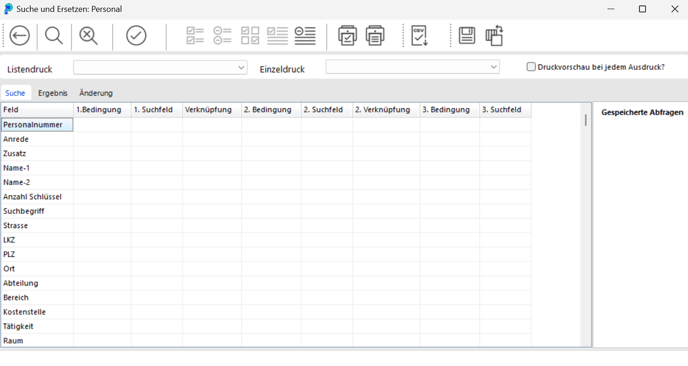Open the Listendruck dropdown

160,68
